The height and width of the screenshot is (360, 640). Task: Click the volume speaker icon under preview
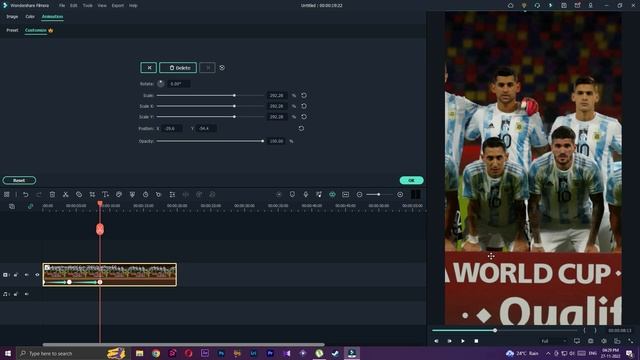(604, 341)
